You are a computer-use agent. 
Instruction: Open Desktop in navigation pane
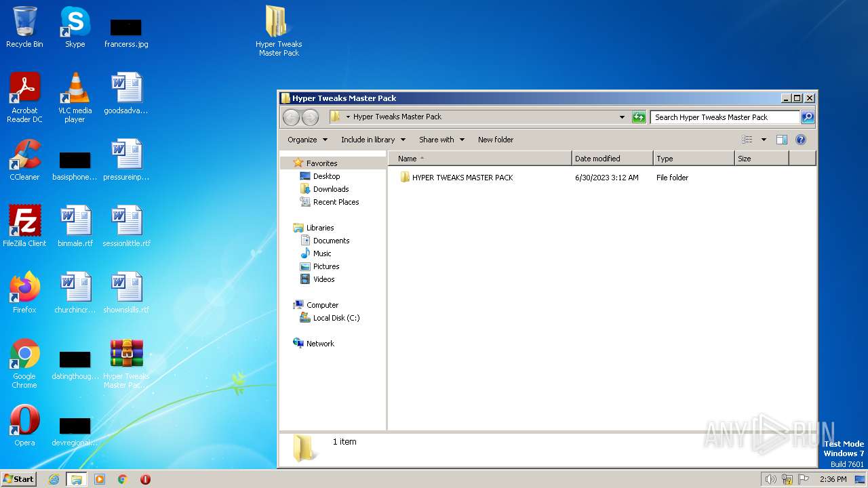pos(326,176)
